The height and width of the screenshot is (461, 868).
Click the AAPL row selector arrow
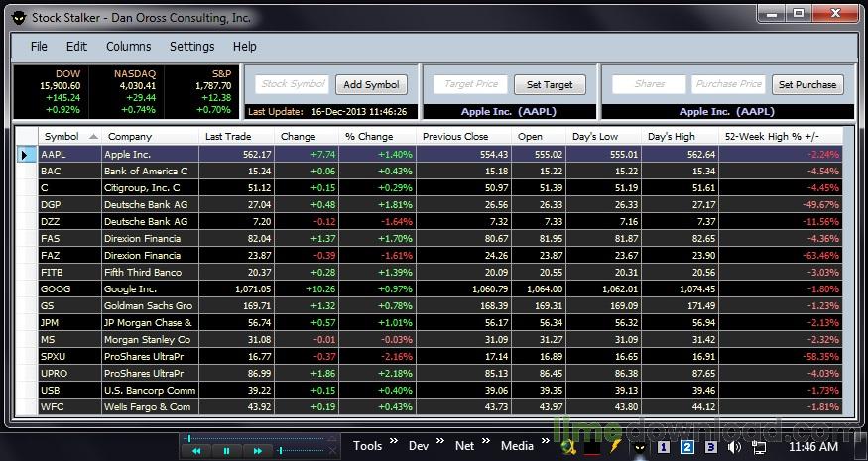[x=25, y=155]
